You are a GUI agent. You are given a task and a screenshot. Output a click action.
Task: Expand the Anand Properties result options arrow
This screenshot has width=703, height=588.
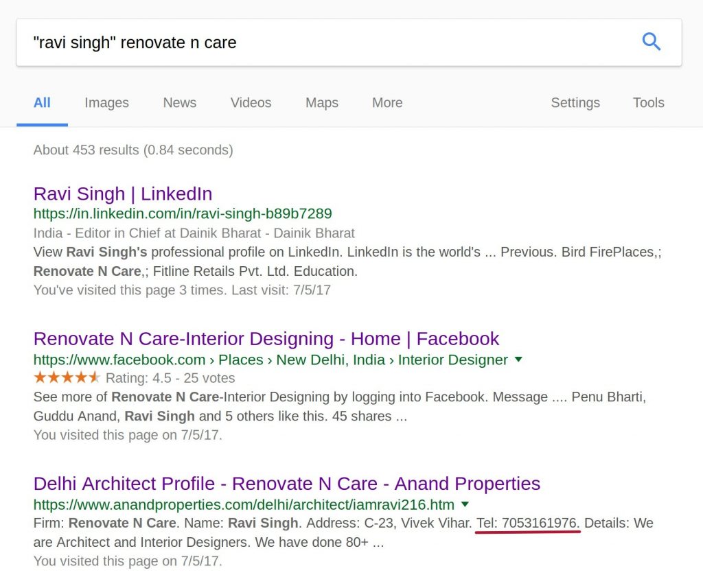tap(465, 504)
